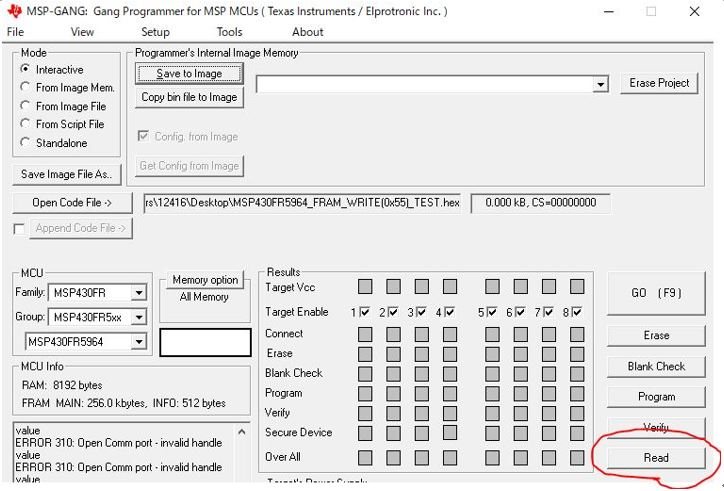Click the Read button
Viewport: 724px width, 491px height.
656,458
